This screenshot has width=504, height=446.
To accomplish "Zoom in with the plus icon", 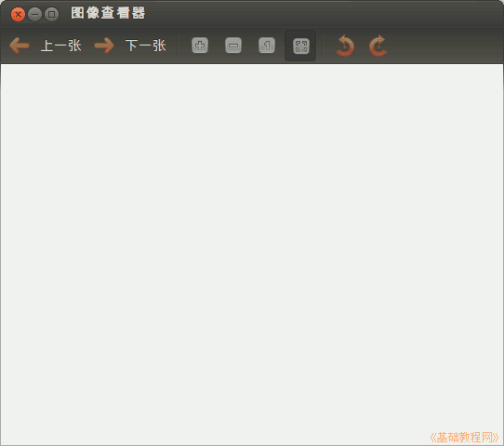I will click(x=200, y=46).
